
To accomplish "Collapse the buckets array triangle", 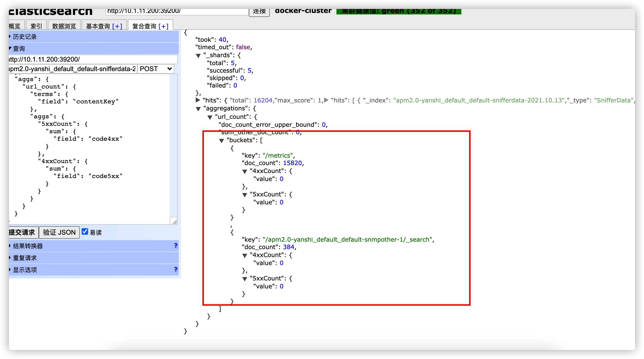I will 221,141.
